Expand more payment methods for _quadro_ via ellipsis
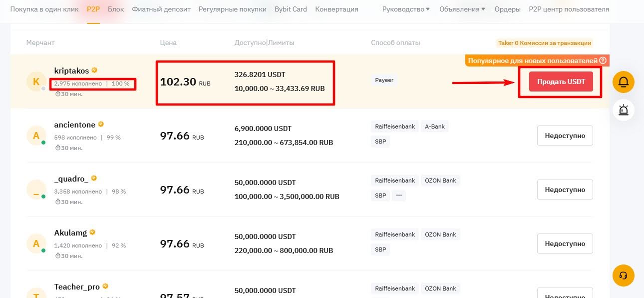This screenshot has height=298, width=644. click(x=399, y=195)
